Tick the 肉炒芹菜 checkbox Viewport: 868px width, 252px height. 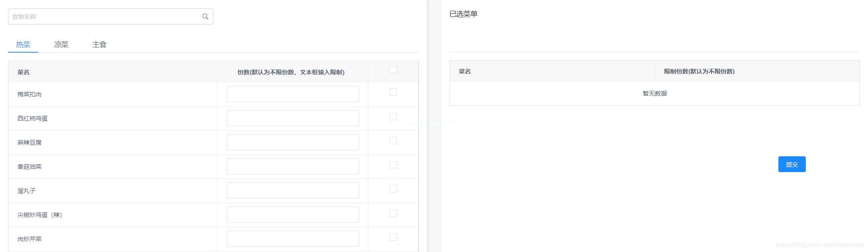393,237
